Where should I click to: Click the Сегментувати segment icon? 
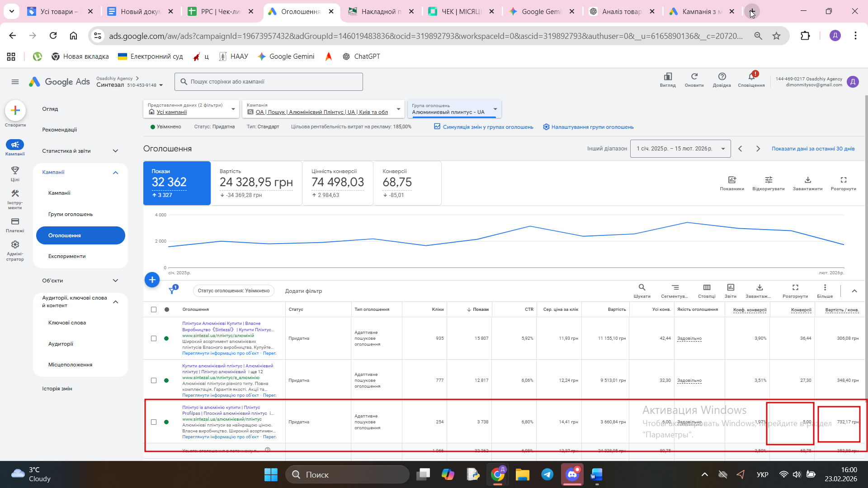[x=675, y=288]
